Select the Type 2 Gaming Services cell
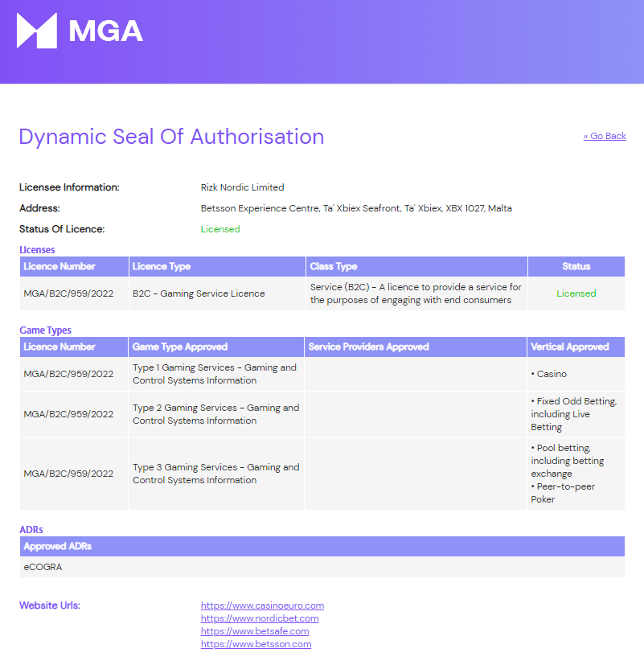 (x=215, y=414)
